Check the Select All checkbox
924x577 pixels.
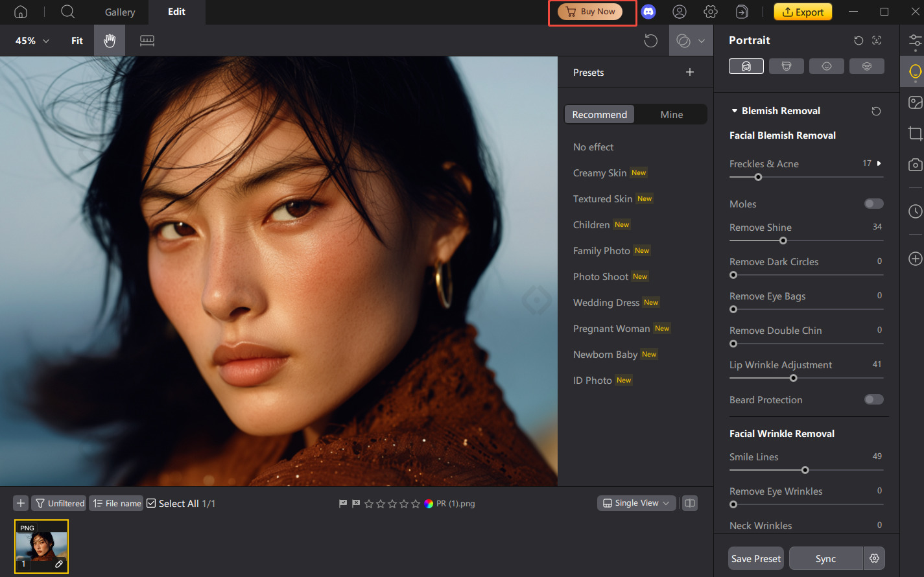[151, 504]
